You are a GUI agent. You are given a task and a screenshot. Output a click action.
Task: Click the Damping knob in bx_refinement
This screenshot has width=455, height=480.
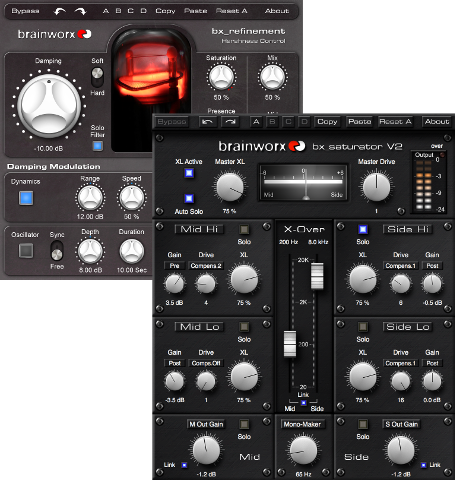pos(49,106)
